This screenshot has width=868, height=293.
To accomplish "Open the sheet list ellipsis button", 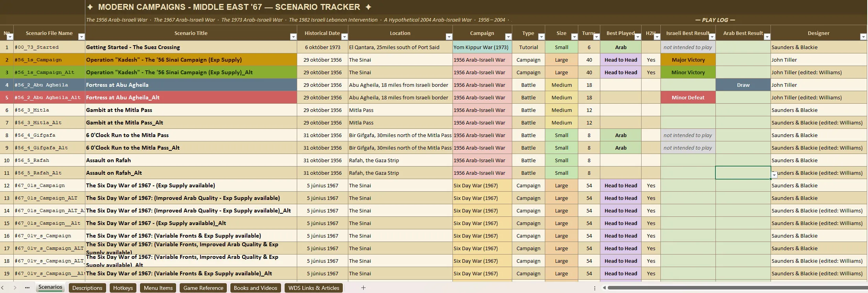I will (27, 288).
